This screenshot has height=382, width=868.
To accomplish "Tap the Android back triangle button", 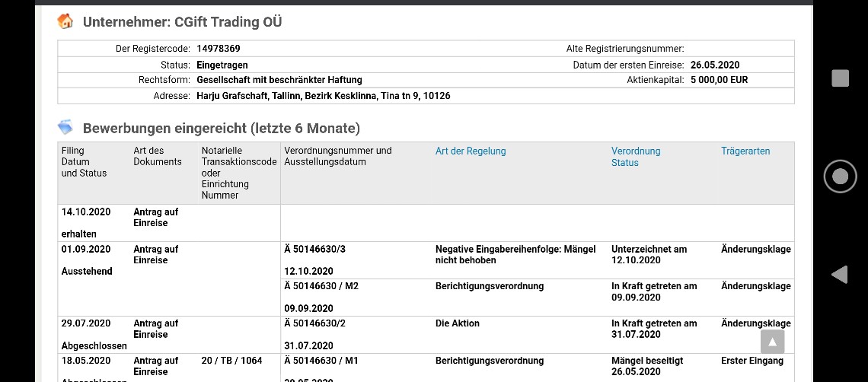I will point(839,275).
